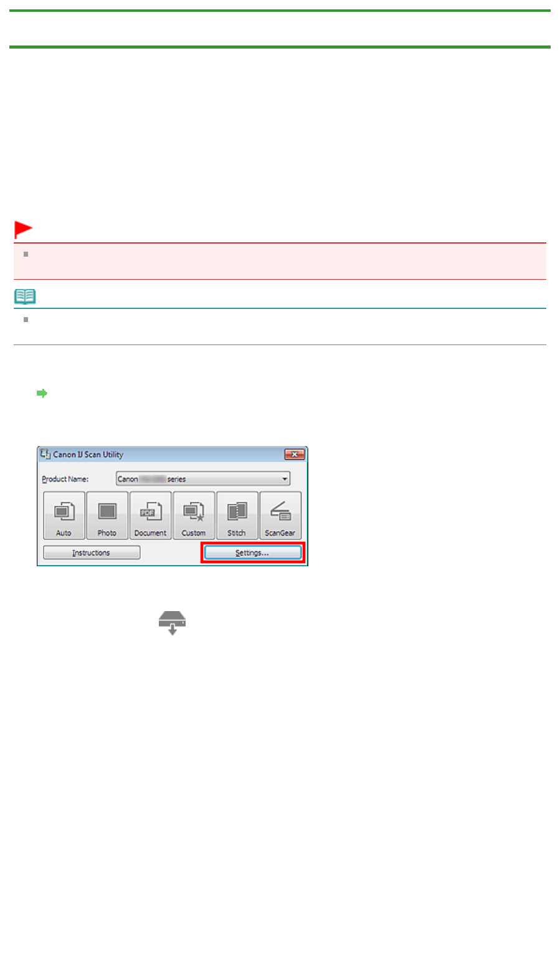Click the red Important flag icon
Viewport: 560px width, 978px height.
(x=23, y=230)
